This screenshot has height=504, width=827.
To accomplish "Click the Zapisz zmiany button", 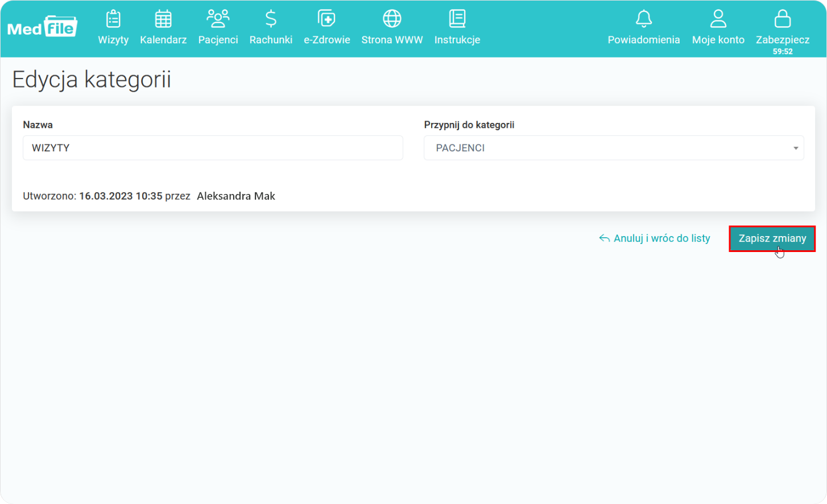I will tap(772, 238).
